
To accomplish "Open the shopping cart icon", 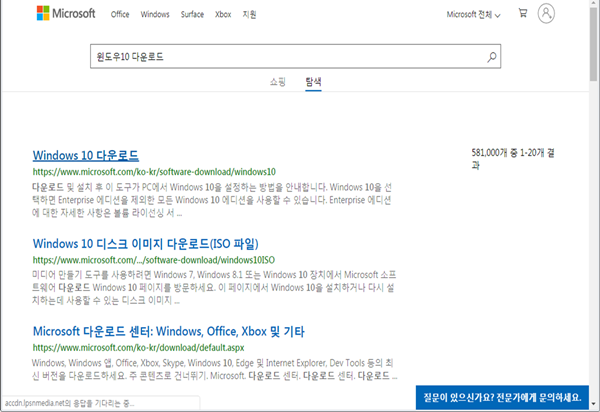I will click(x=523, y=13).
